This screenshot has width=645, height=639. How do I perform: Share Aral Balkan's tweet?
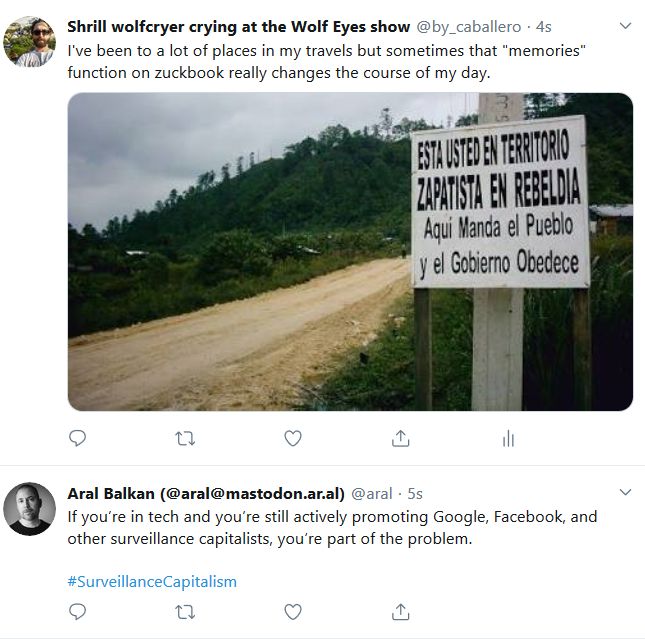[x=400, y=611]
